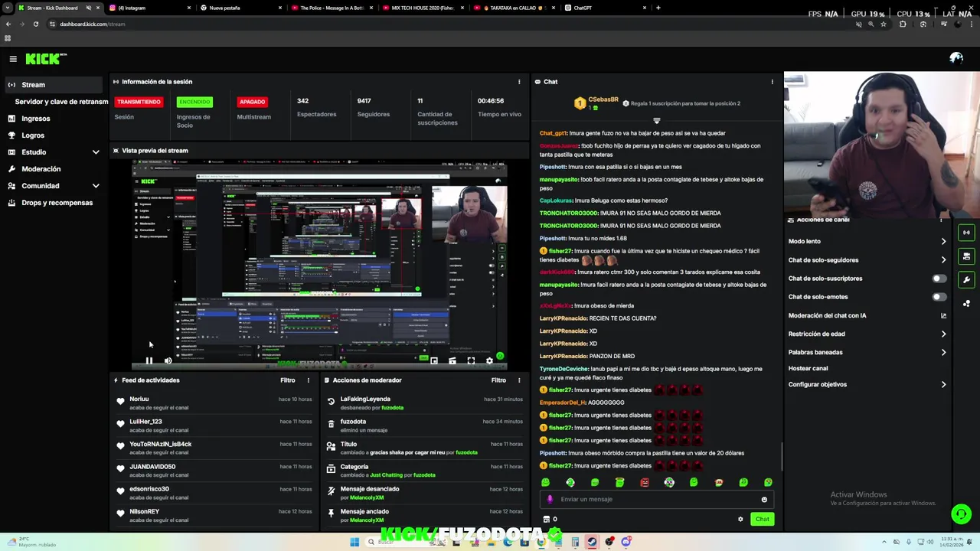Select the red angry emote in quick emotes
Image resolution: width=980 pixels, height=551 pixels.
645,482
